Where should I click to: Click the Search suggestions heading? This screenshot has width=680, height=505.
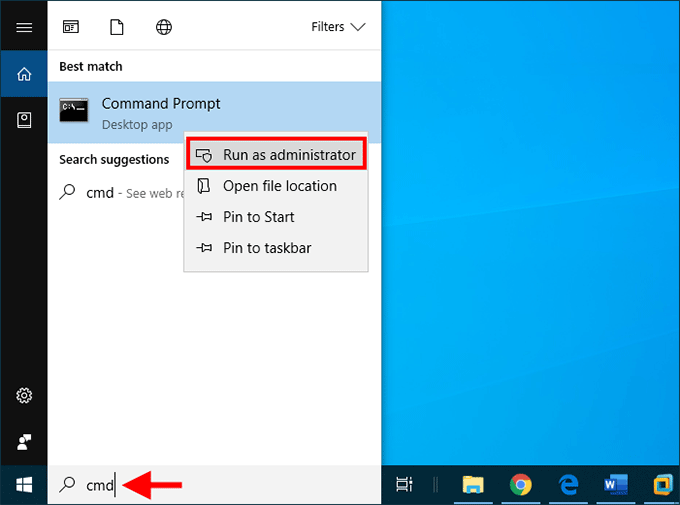[x=114, y=160]
